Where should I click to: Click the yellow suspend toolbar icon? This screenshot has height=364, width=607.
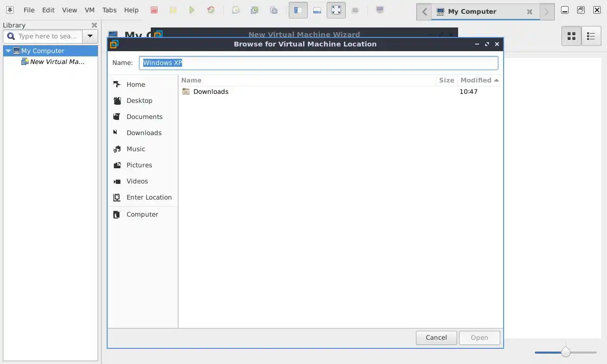(x=173, y=10)
